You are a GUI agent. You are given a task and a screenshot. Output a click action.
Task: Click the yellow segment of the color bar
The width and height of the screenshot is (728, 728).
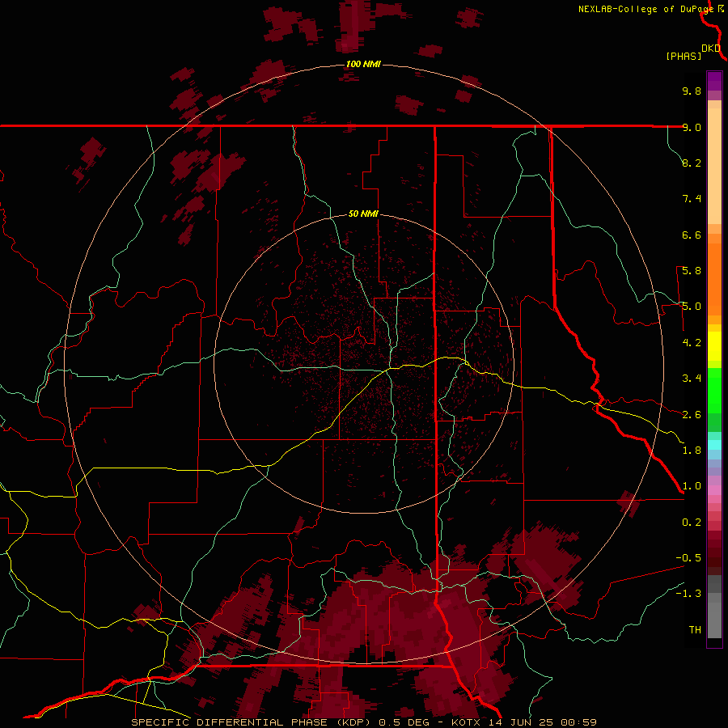point(714,346)
